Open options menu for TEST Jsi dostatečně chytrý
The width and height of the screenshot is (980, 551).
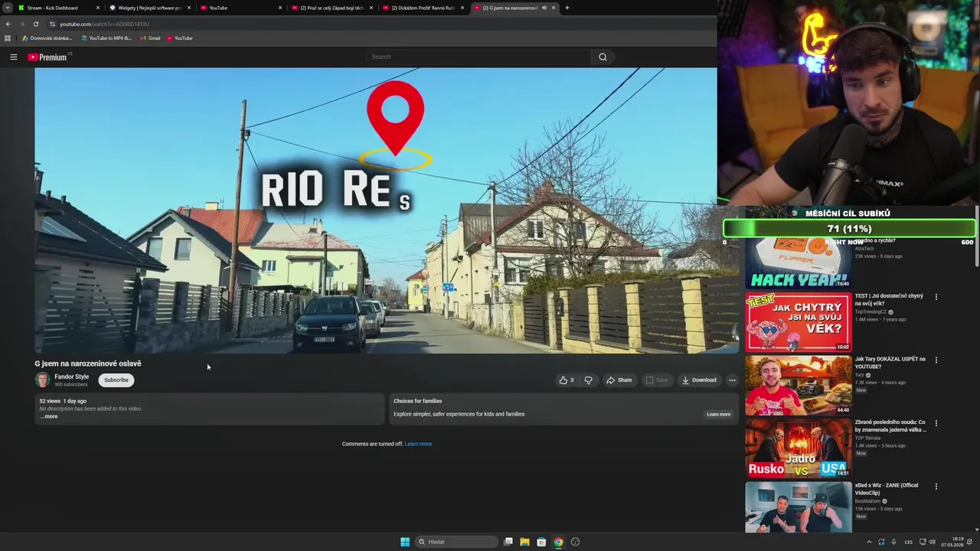[x=936, y=297]
